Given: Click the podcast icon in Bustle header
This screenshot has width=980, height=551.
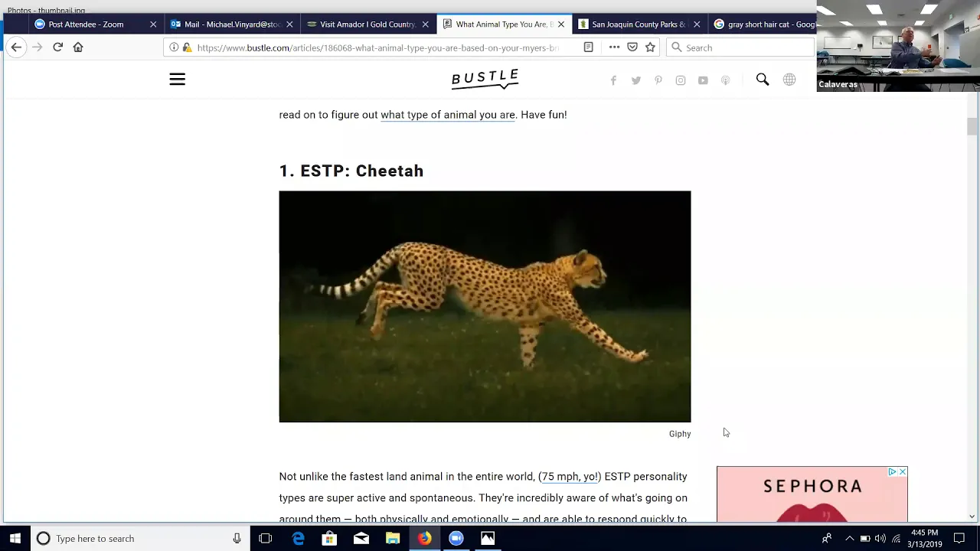Looking at the screenshot, I should point(725,80).
